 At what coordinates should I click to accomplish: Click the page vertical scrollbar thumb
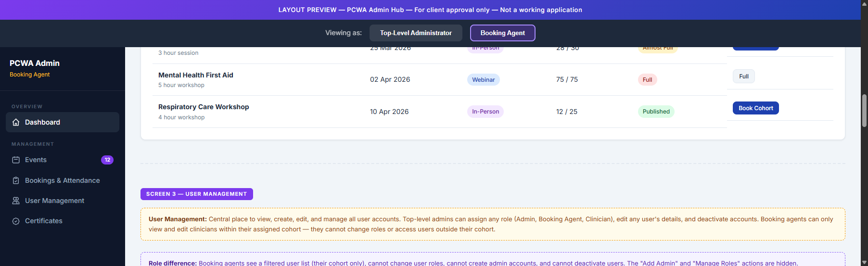tap(864, 111)
